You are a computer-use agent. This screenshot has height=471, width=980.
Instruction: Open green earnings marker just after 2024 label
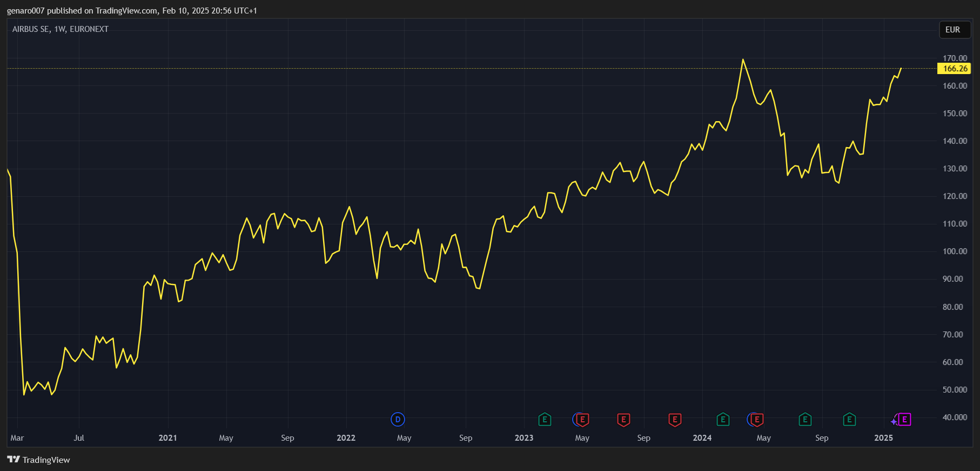(x=723, y=419)
